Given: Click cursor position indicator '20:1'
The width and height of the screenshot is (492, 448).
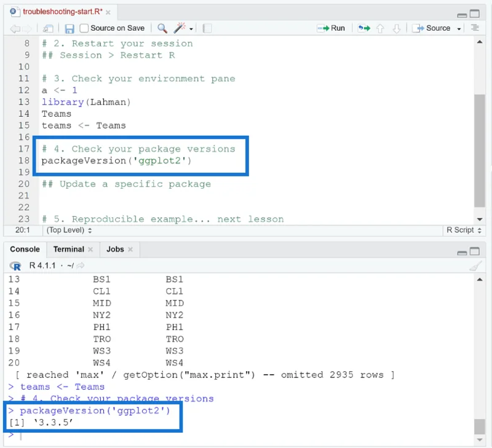Looking at the screenshot, I should [x=22, y=230].
